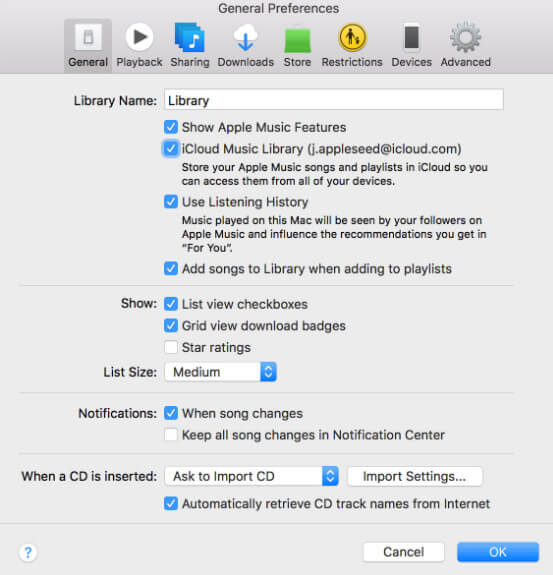Click the Store tab label

(297, 62)
